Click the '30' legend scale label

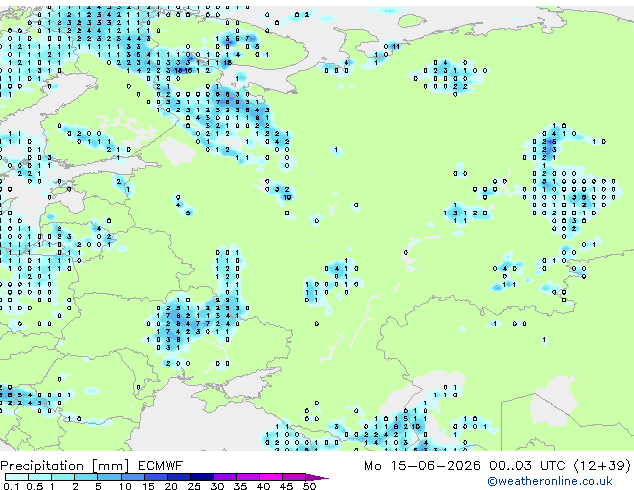click(217, 486)
